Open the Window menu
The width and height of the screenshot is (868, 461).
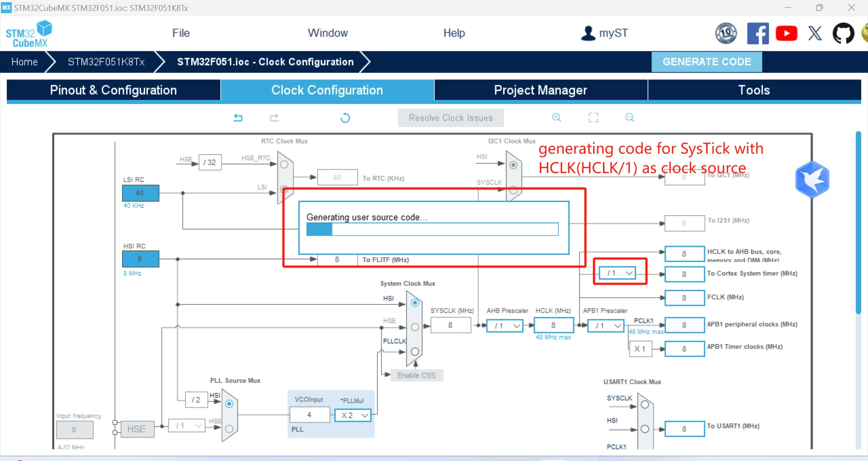pos(328,33)
